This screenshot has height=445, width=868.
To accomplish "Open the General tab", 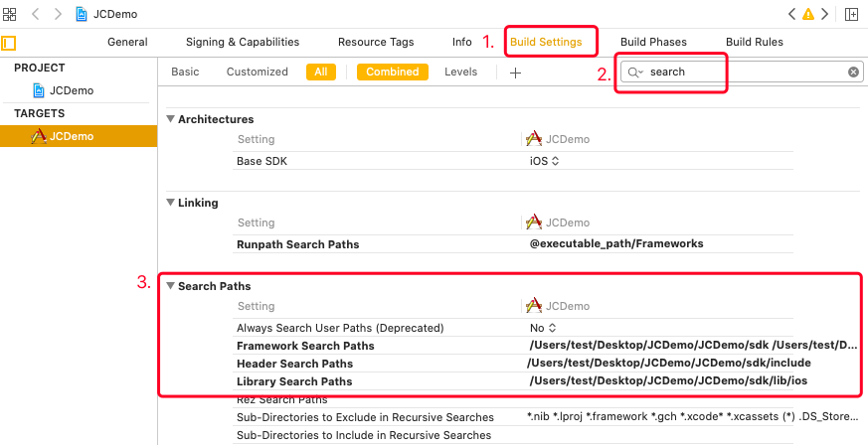I will pyautogui.click(x=127, y=42).
